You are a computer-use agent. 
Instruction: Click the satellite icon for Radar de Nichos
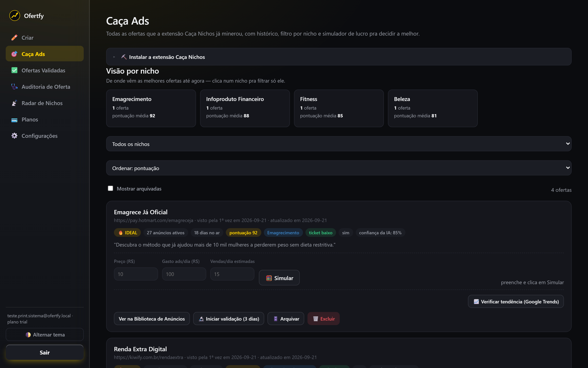(x=14, y=103)
